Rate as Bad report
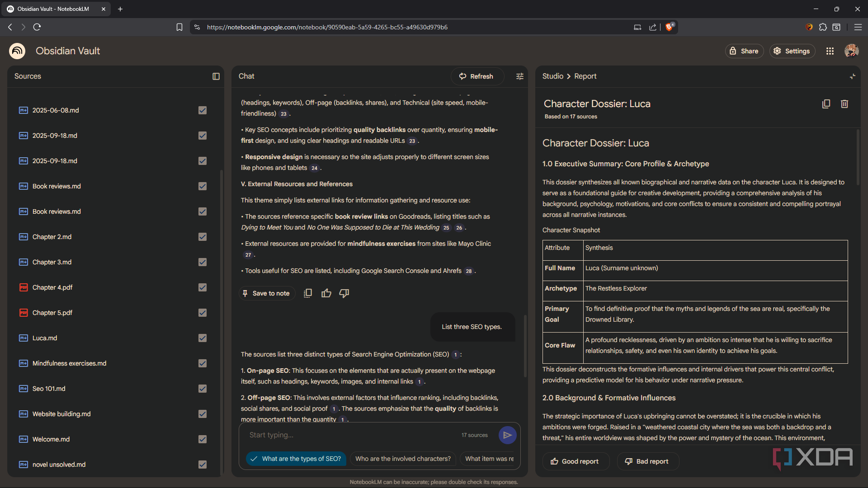Screen dimensions: 868x488 point(647,461)
